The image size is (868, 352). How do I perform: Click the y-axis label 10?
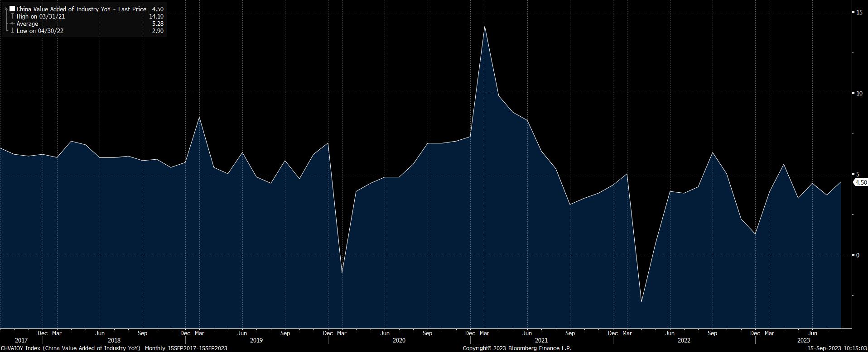coord(859,93)
